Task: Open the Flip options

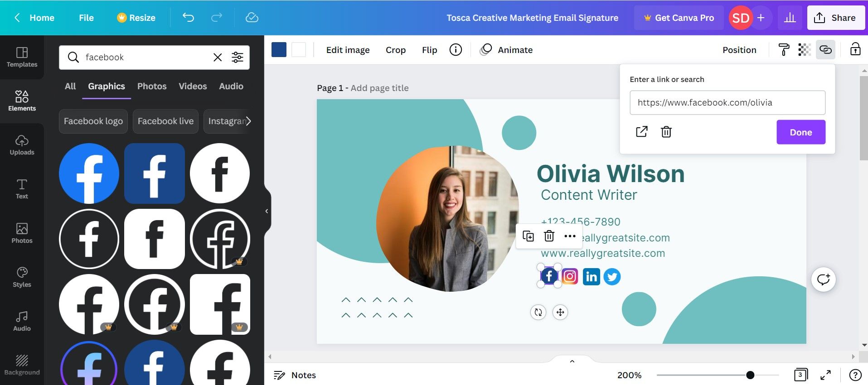Action: (429, 50)
